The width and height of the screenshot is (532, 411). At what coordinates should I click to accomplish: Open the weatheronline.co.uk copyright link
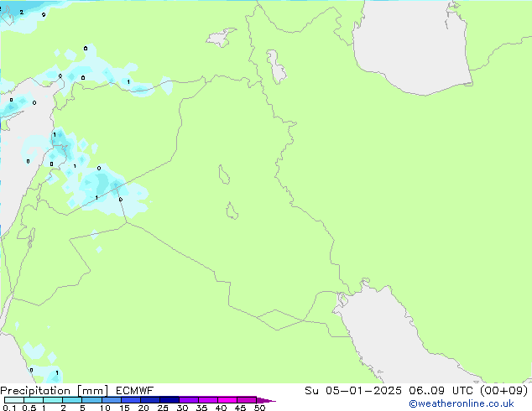point(462,403)
